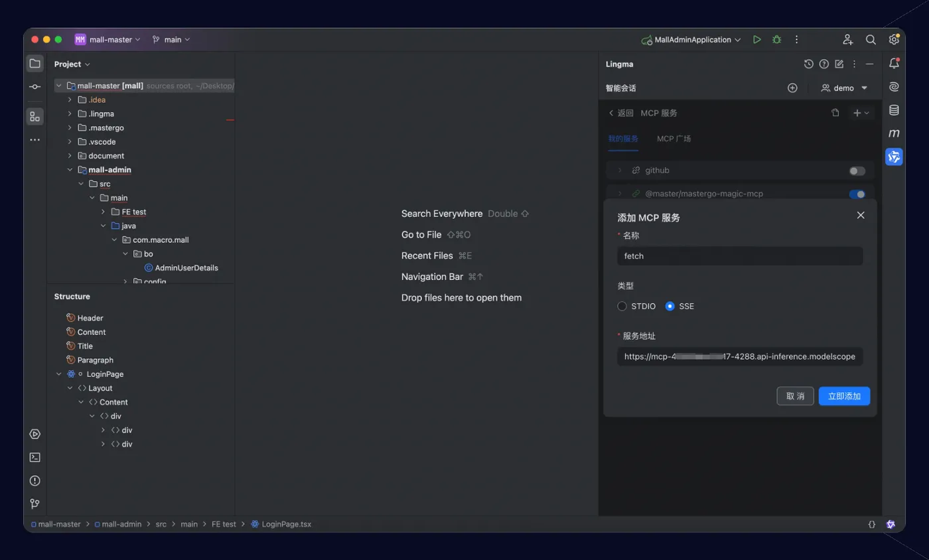The height and width of the screenshot is (560, 929).
Task: Click the MCP config file icon
Action: 835,113
